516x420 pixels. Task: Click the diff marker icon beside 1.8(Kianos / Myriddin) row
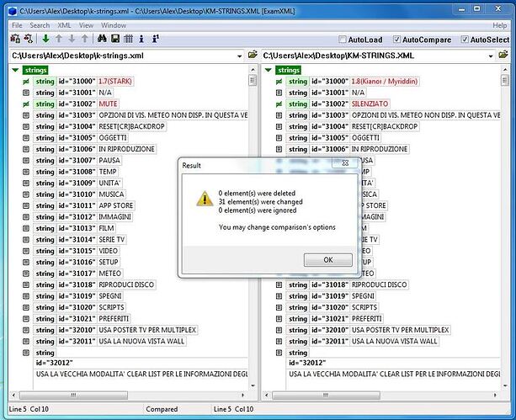[279, 82]
